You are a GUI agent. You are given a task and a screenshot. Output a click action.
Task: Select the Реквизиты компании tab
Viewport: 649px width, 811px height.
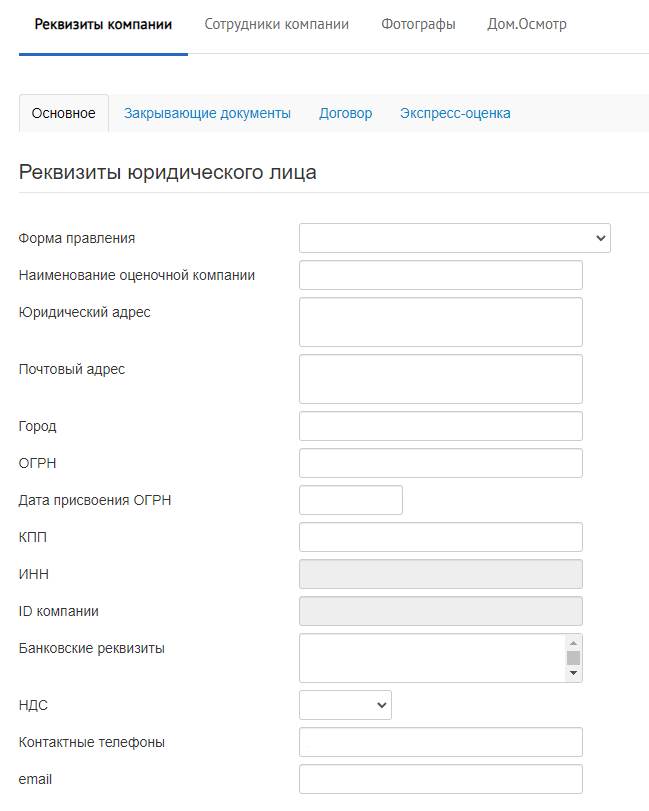103,24
